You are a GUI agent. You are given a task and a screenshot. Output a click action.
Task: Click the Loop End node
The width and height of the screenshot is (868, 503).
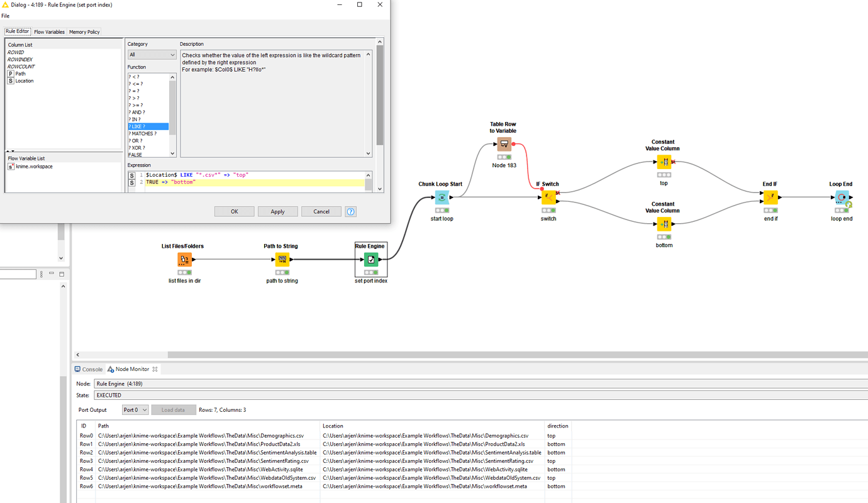pyautogui.click(x=842, y=197)
